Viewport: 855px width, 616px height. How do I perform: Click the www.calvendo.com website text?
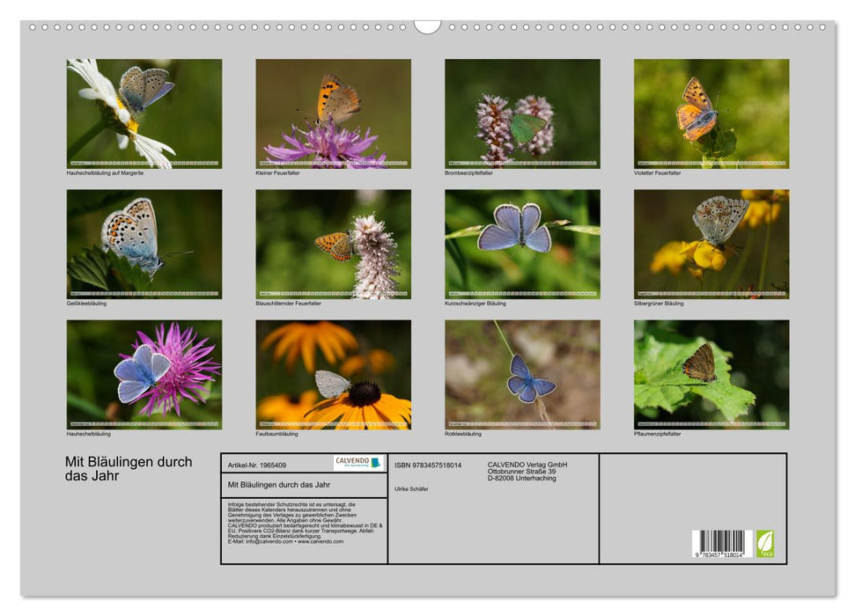coord(321,542)
